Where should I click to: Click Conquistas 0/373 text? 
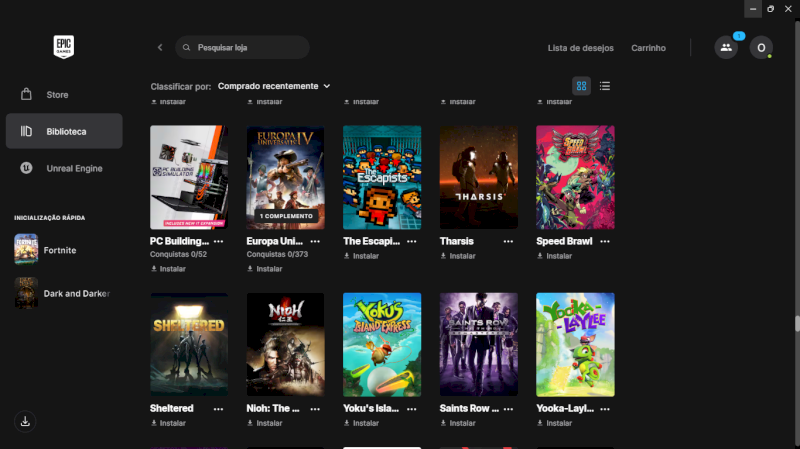pos(277,254)
